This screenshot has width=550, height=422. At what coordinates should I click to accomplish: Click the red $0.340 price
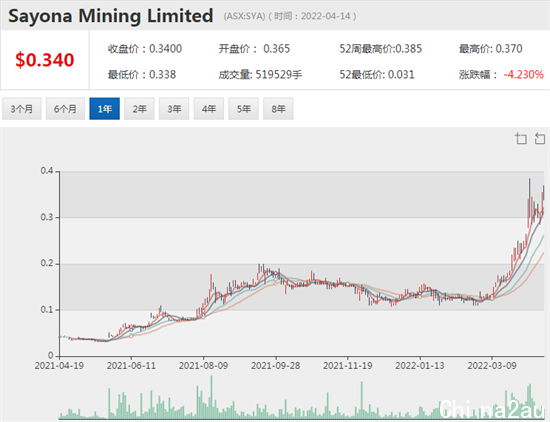pos(45,60)
